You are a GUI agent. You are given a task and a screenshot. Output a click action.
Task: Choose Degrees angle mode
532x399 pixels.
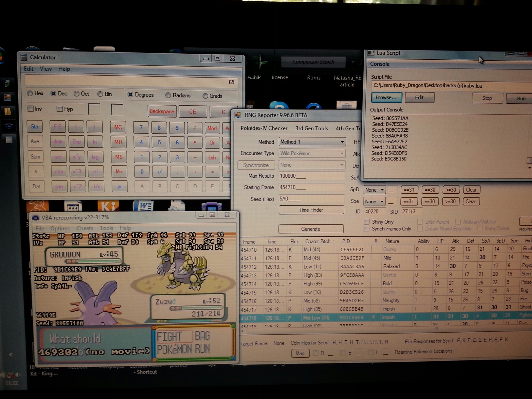click(130, 95)
